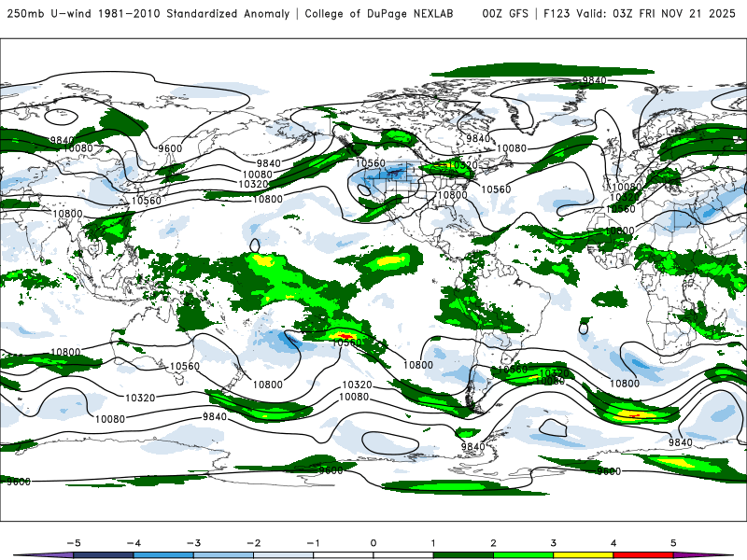
Task: Click the '-1' colorbar tick label
Action: [313, 543]
